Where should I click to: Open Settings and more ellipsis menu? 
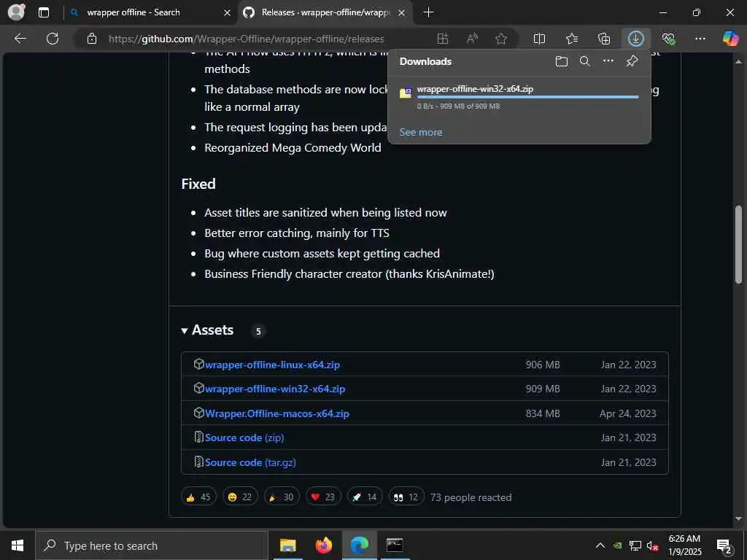tap(700, 39)
